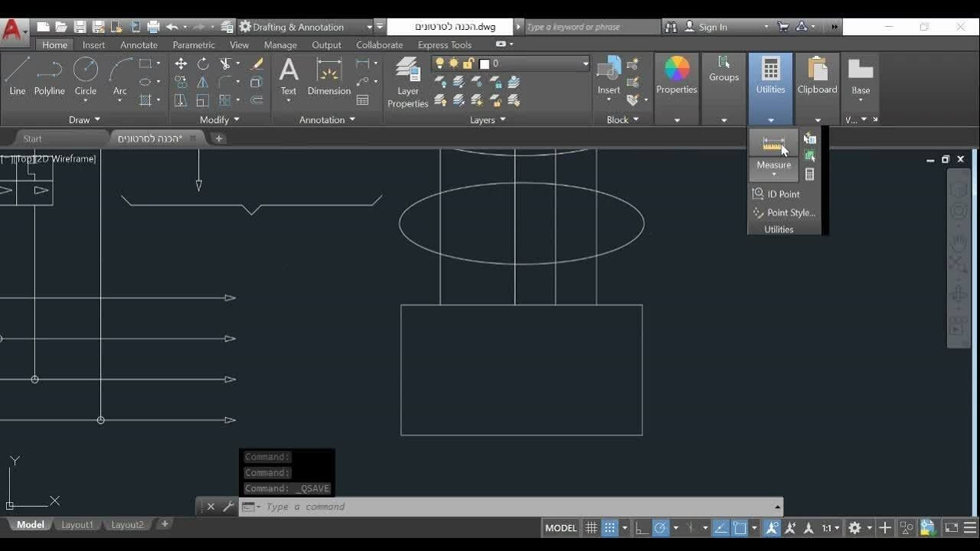Go to the Express Tools tab
Screen dimensions: 980x551
(x=445, y=45)
